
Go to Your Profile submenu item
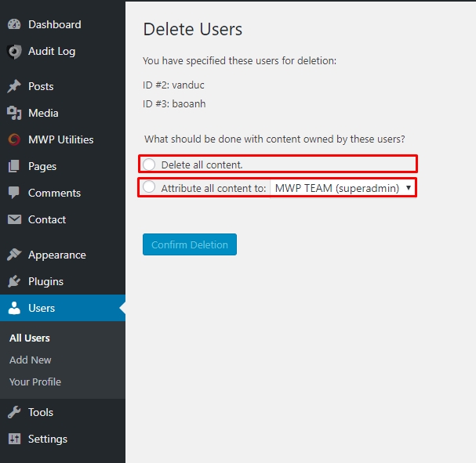pyautogui.click(x=35, y=382)
